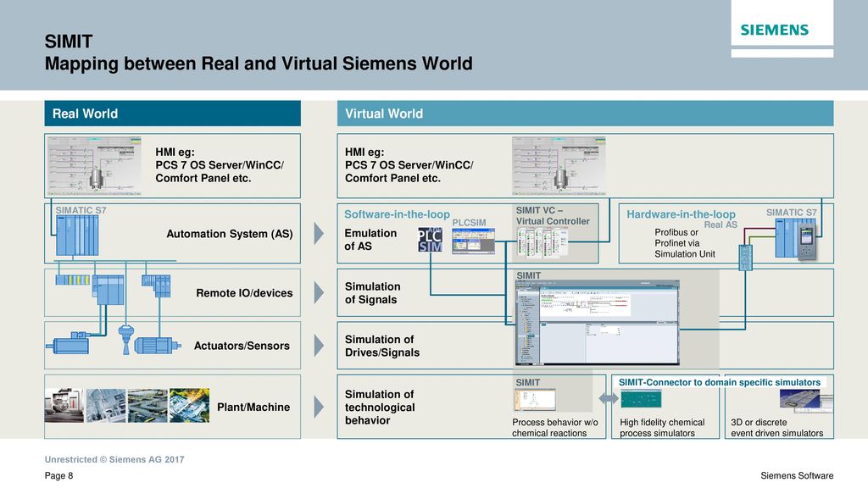This screenshot has width=868, height=488.
Task: Click the Automation System (AS) label
Action: 230,234
